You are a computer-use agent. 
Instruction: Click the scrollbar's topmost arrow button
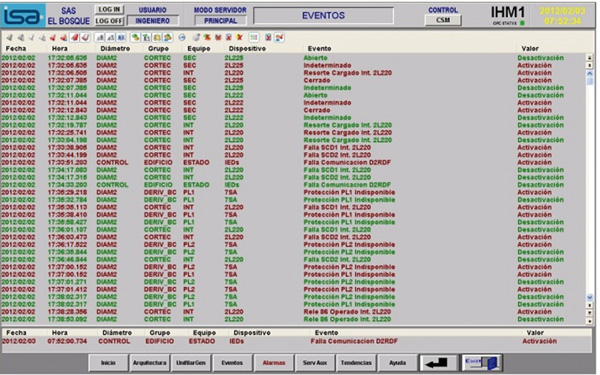click(x=589, y=58)
